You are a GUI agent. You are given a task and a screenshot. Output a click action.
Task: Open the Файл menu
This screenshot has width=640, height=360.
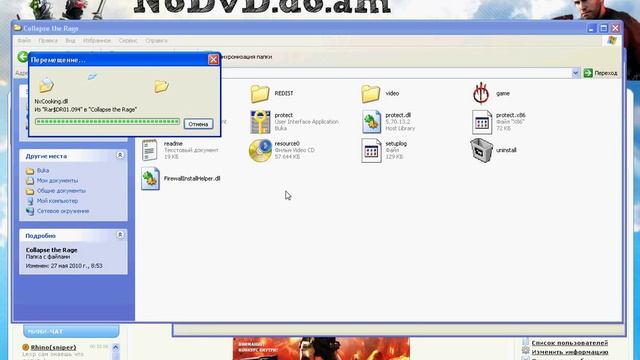click(x=24, y=41)
